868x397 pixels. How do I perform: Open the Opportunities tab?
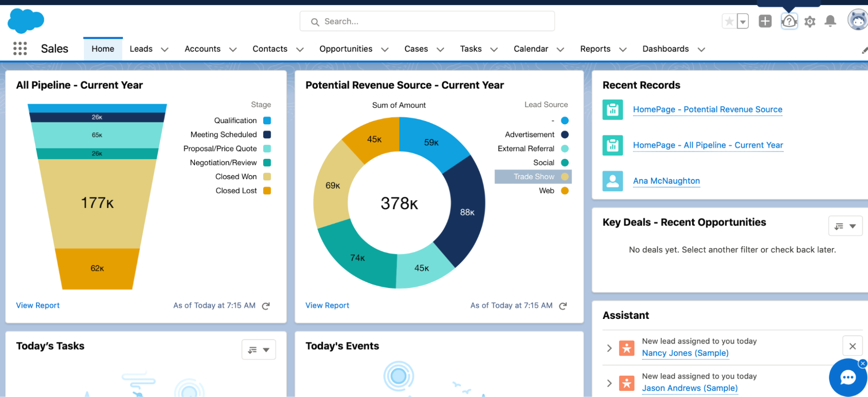click(346, 49)
